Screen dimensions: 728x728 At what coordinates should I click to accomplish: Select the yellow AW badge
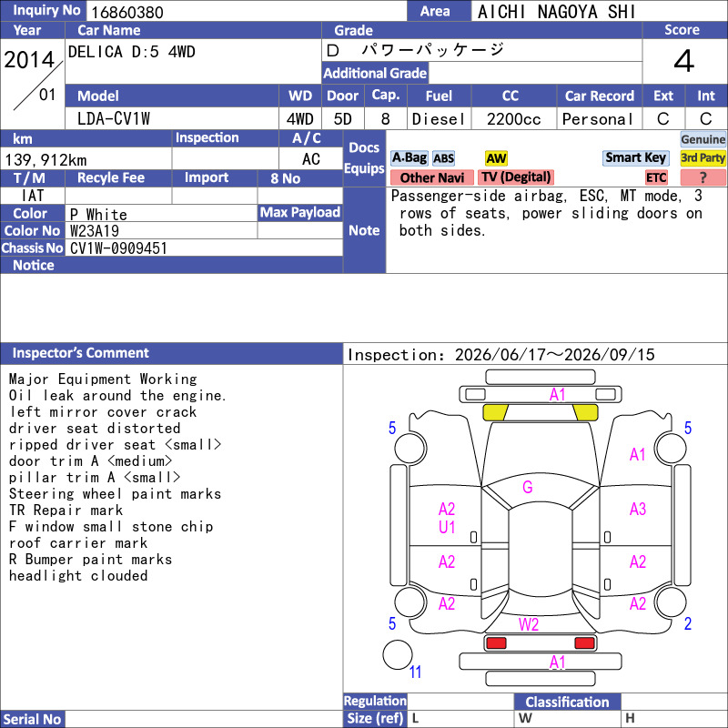tap(496, 158)
